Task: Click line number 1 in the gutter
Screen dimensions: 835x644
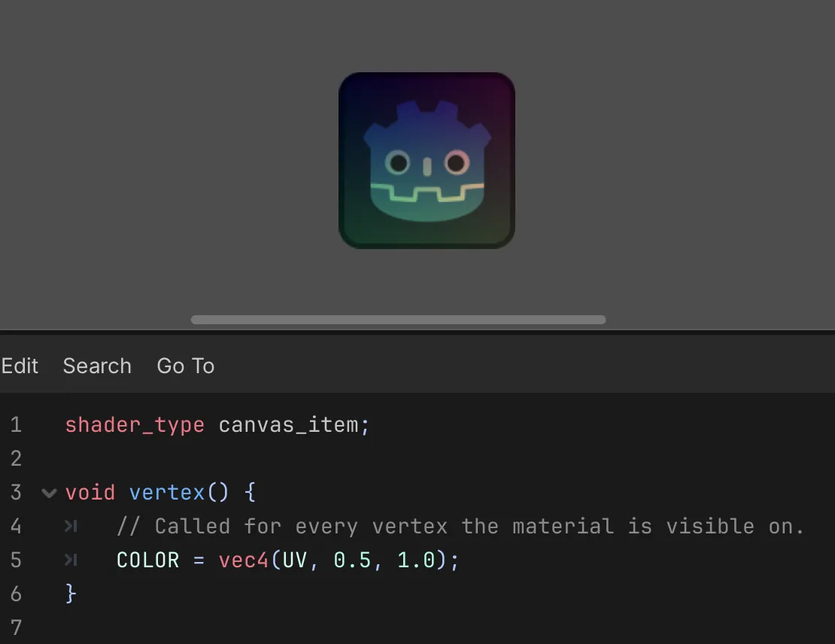Action: pos(16,424)
